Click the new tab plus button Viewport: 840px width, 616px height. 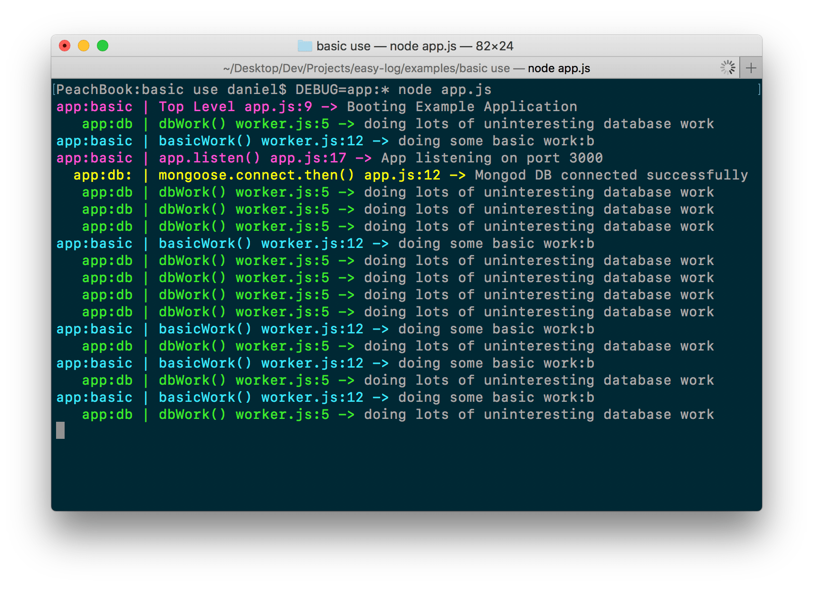coord(751,68)
